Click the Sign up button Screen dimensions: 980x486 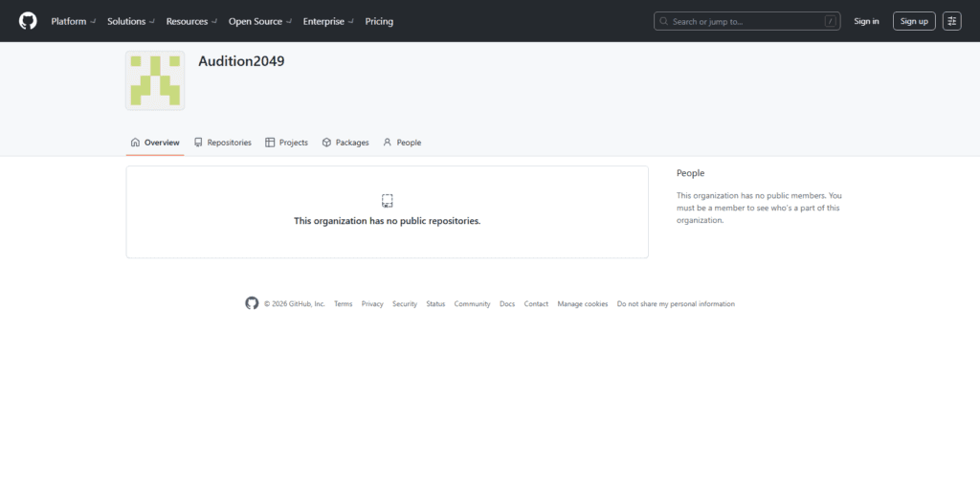pyautogui.click(x=914, y=21)
